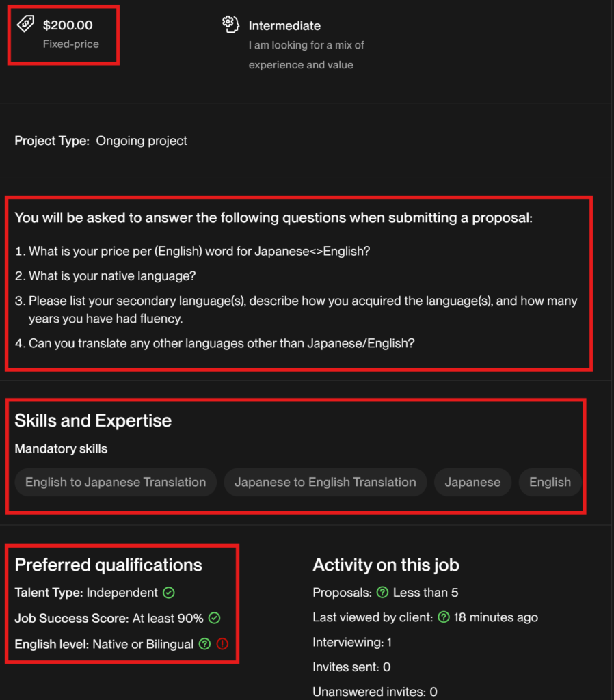Screen dimensions: 614x700
Task: Click the English skill tag
Action: [550, 482]
